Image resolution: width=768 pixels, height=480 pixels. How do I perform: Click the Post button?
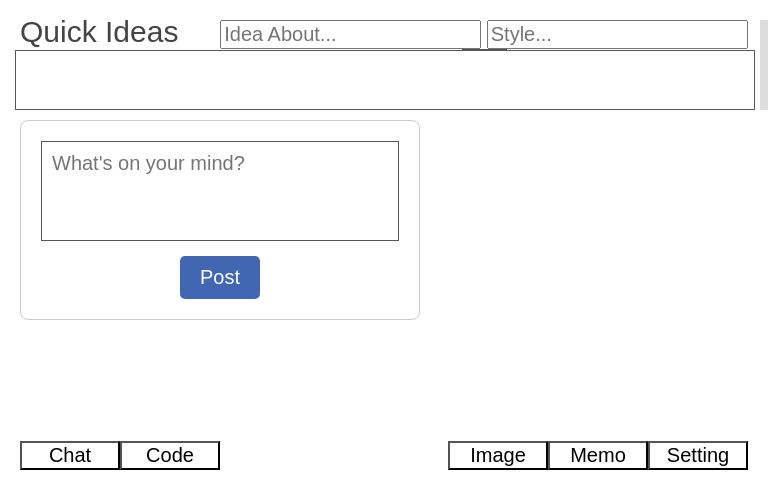point(220,277)
